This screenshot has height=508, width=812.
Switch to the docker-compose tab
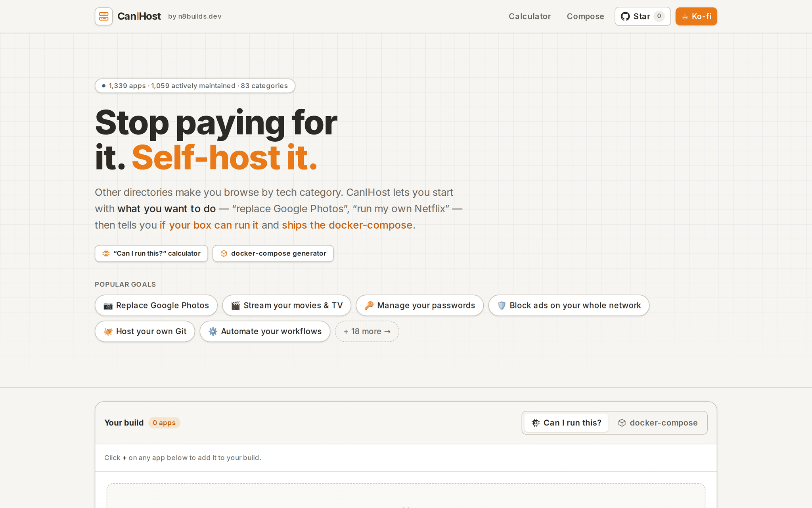[658, 423]
